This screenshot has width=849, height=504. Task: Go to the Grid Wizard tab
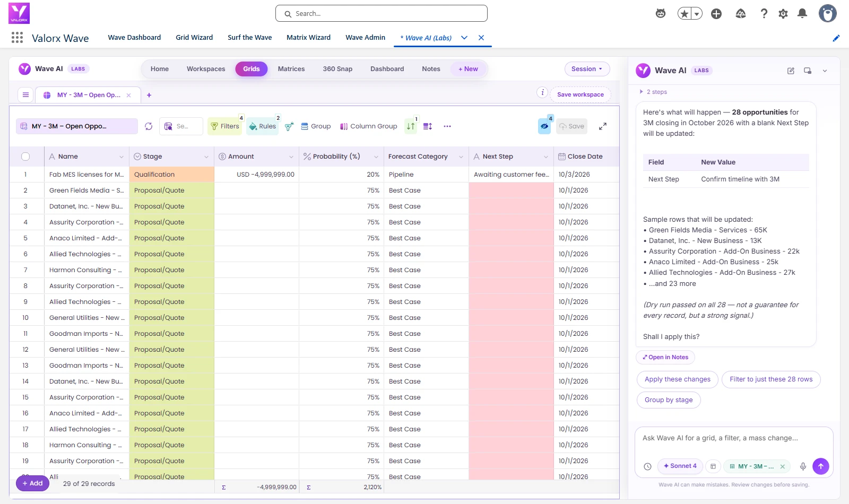pos(194,38)
